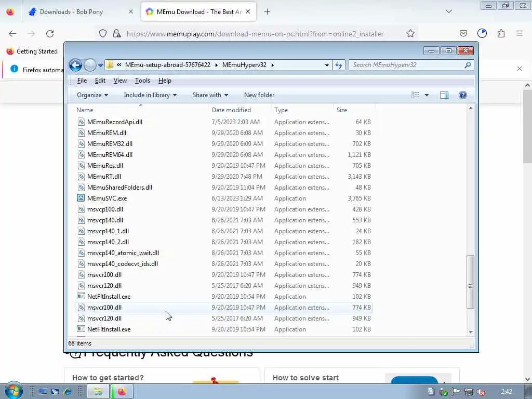This screenshot has width=532, height=399.
Task: List all tabs with the chevron
Action: [x=449, y=12]
